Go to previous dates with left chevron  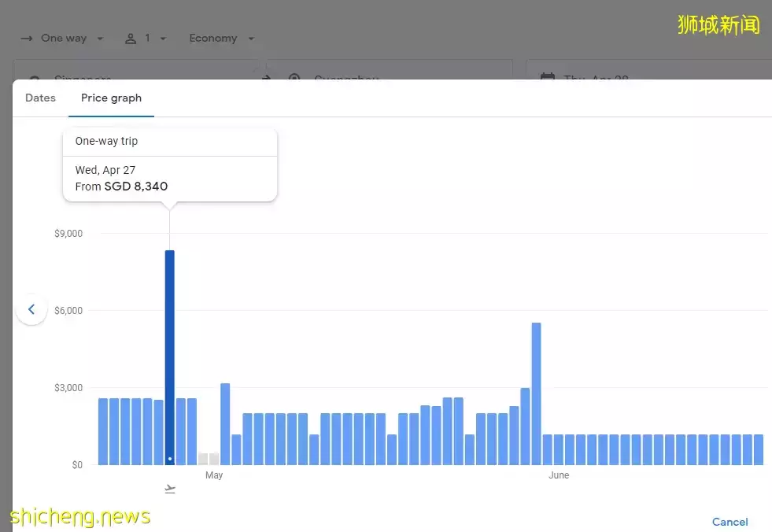tap(31, 309)
